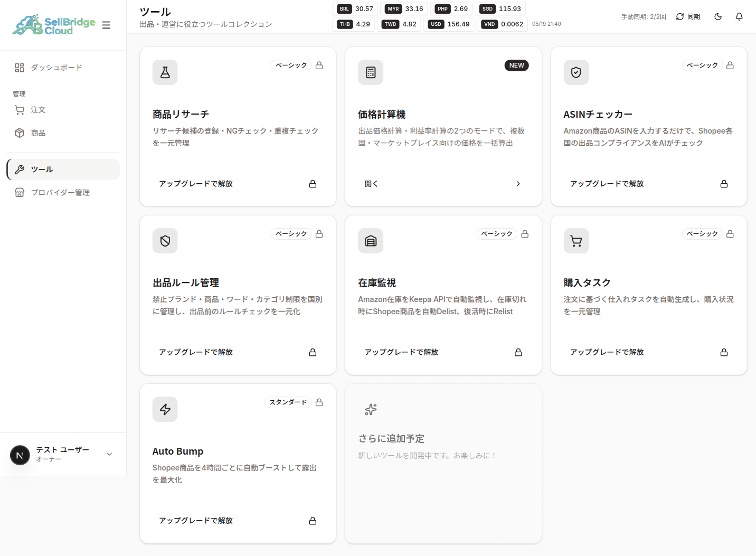
Task: Click the top lock icon on Auto Bump card
Action: 319,402
